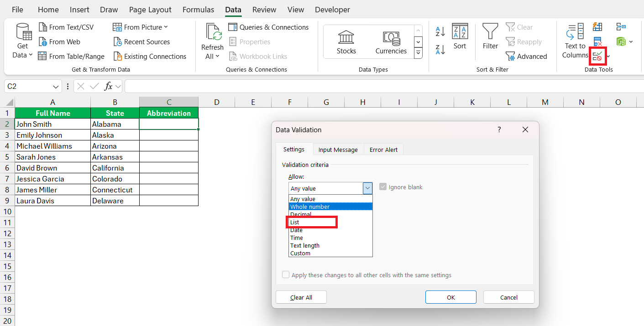This screenshot has height=326, width=644.
Task: Toggle the Ignore blank checkbox
Action: pos(383,187)
